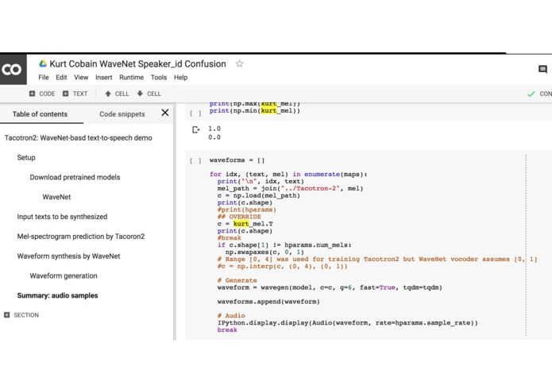Click the '#print(hparams)' comment

tap(247, 209)
